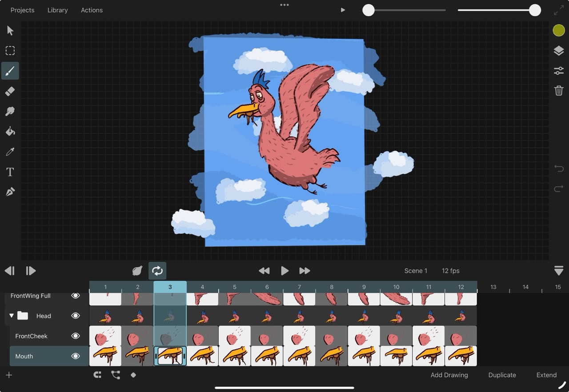
Task: Click Add Drawing button
Action: [449, 375]
